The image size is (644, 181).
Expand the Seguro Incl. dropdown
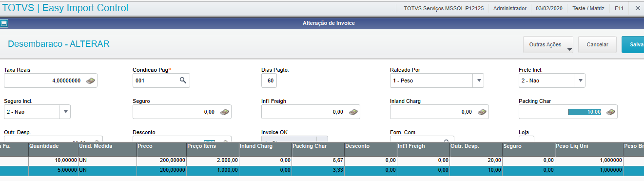(65, 112)
